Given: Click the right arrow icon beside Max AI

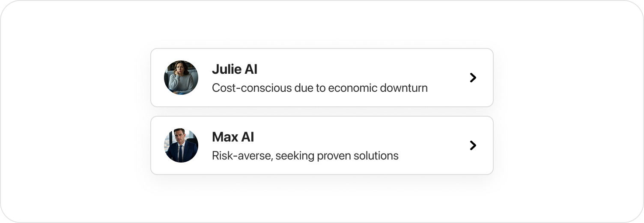Looking at the screenshot, I should pos(473,145).
